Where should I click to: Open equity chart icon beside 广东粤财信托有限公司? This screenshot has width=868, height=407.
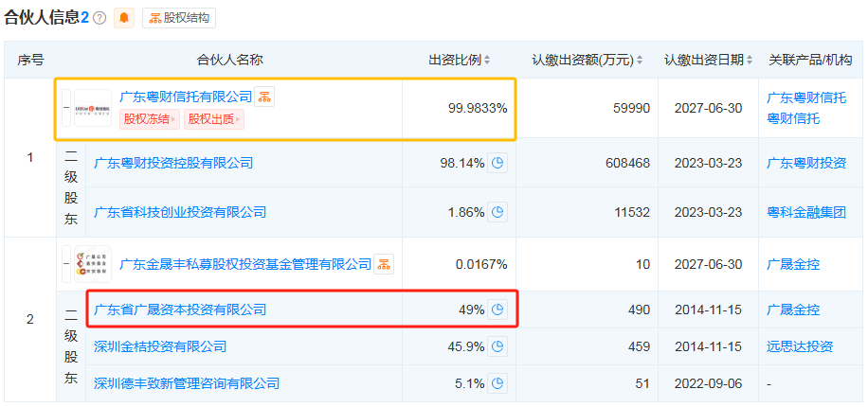click(265, 97)
